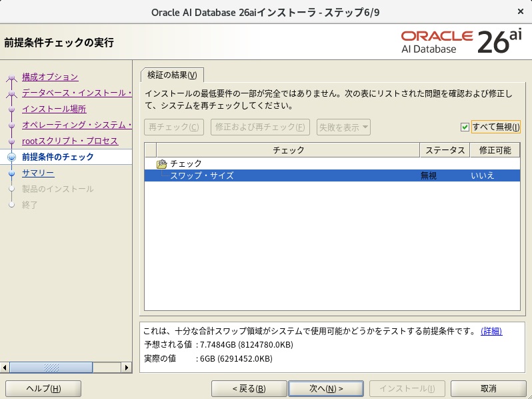Image resolution: width=532 pixels, height=399 pixels.
Task: Open the 詳細 link in description
Action: (491, 331)
